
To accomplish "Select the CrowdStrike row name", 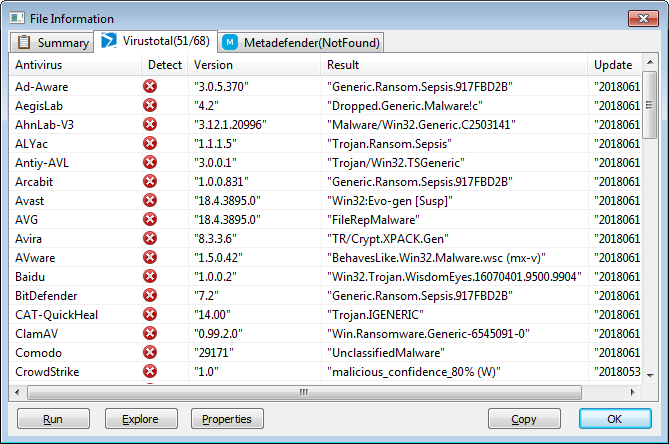I will click(x=47, y=371).
